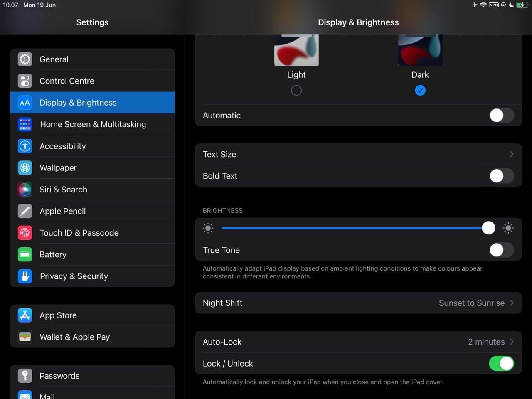Open Accessibility via the person icon

tap(25, 146)
